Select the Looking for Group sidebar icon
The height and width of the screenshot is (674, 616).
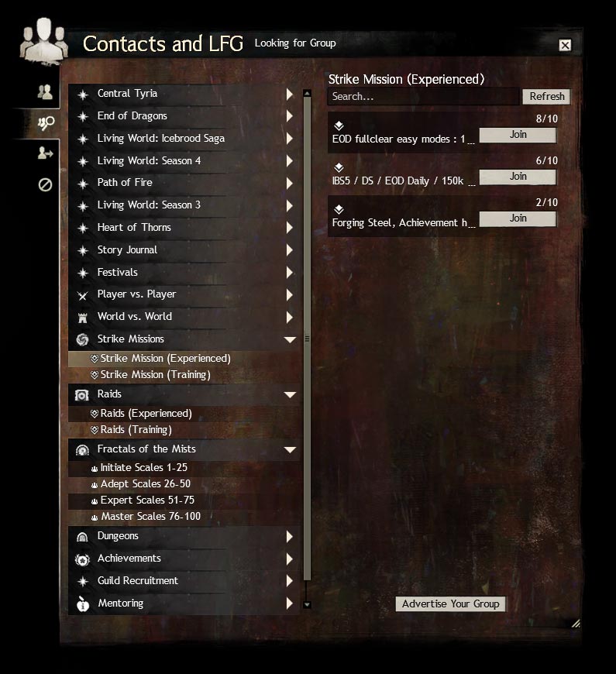pos(46,123)
